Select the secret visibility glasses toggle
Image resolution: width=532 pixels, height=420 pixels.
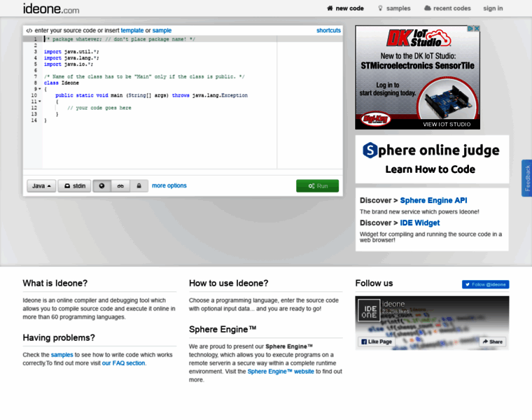(120, 186)
